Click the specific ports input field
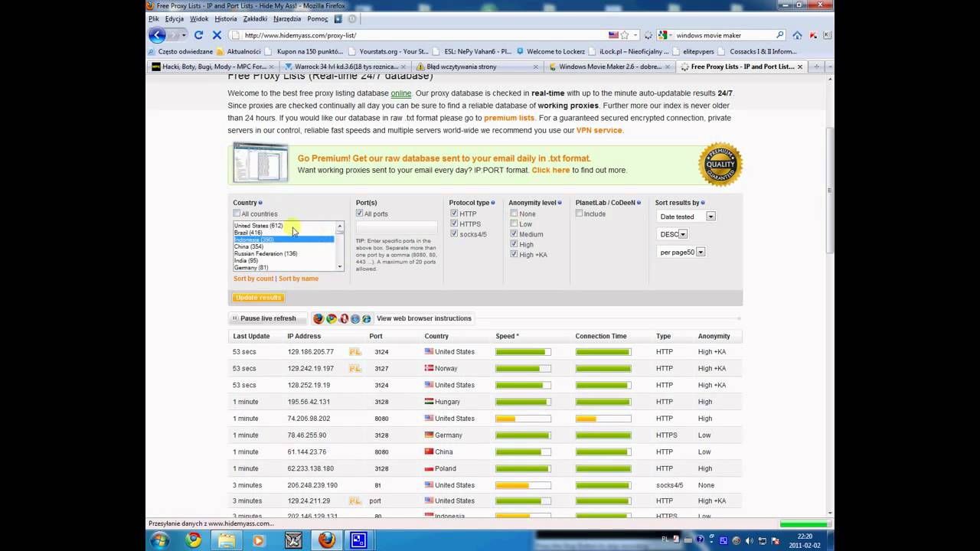 (x=397, y=227)
